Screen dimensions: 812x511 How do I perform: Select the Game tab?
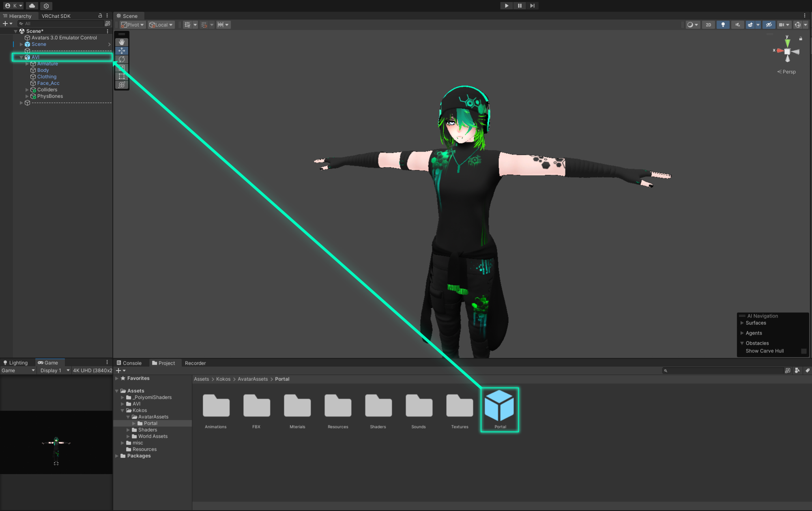48,363
